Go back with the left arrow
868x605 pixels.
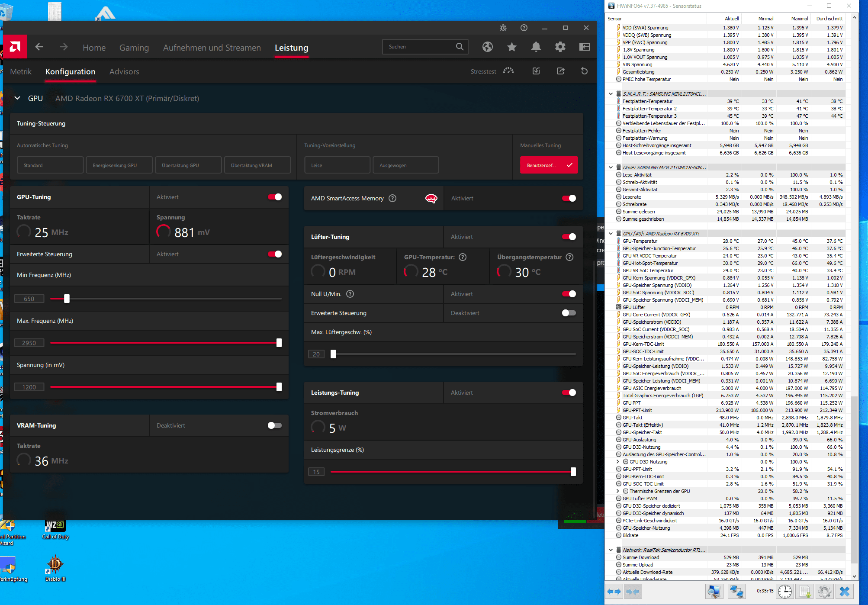[x=39, y=47]
